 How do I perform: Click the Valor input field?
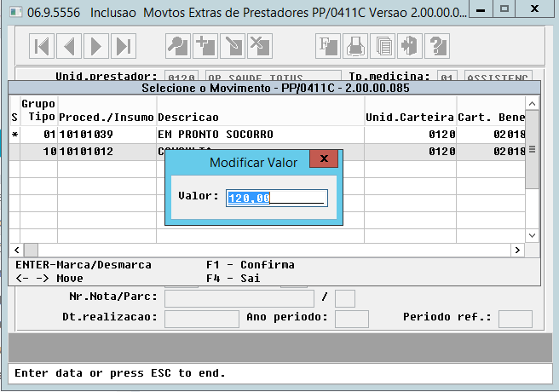pos(277,198)
